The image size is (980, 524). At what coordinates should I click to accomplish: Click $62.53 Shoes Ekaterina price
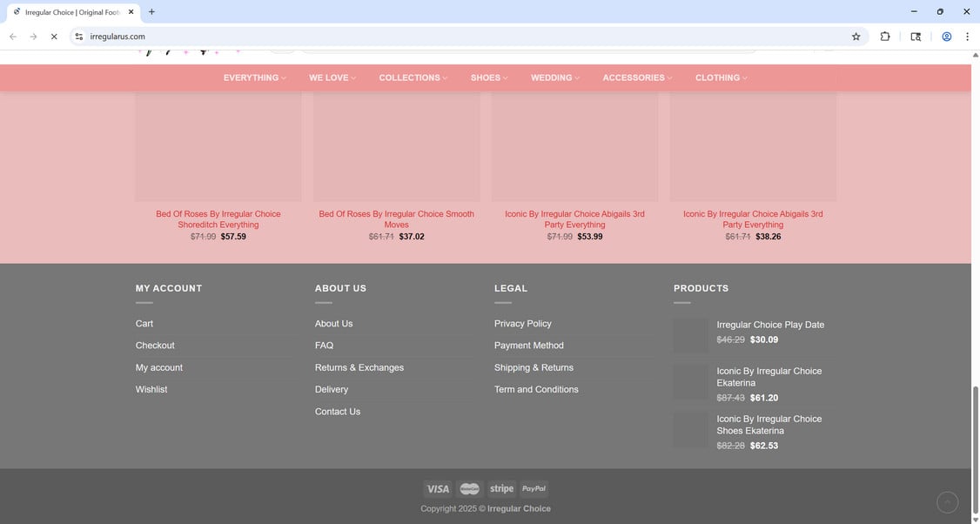764,446
